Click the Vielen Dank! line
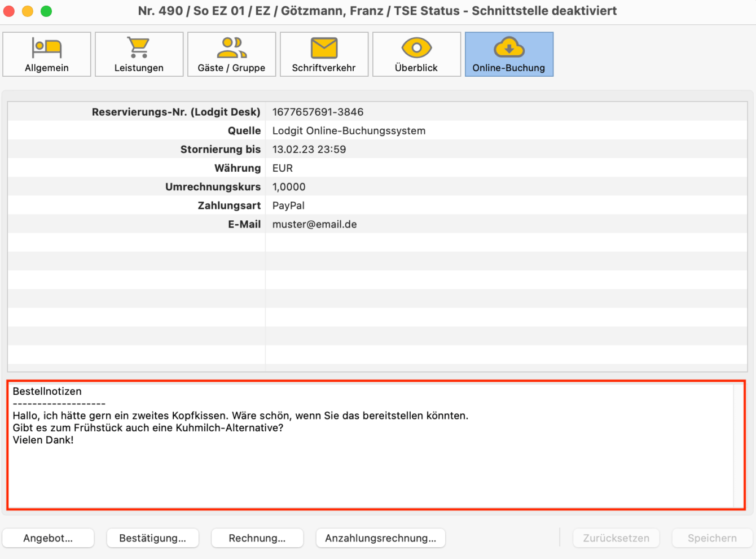Screen dimensions: 756x559 43,440
